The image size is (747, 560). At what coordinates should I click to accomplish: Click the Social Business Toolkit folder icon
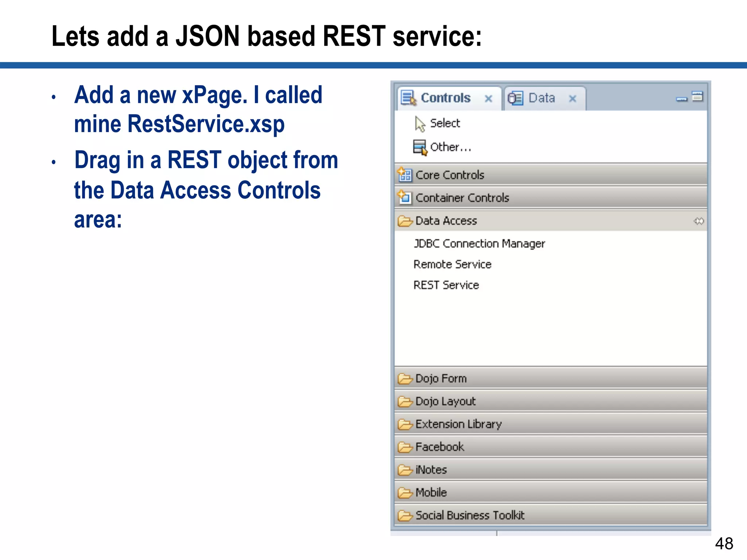(405, 516)
